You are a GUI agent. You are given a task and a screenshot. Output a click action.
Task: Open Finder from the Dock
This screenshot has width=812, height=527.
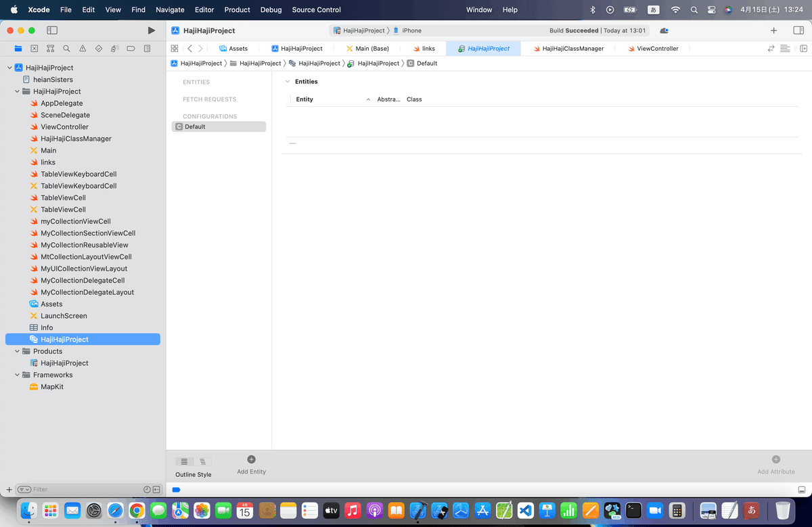click(28, 510)
